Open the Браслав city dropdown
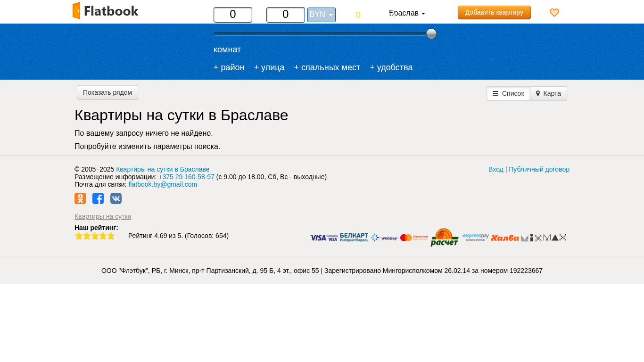This screenshot has height=362, width=644. 407,13
